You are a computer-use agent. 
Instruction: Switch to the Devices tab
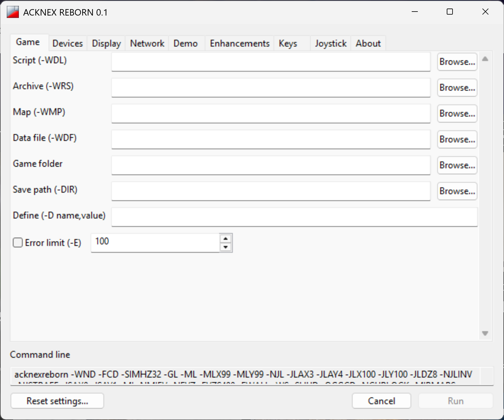tap(68, 43)
